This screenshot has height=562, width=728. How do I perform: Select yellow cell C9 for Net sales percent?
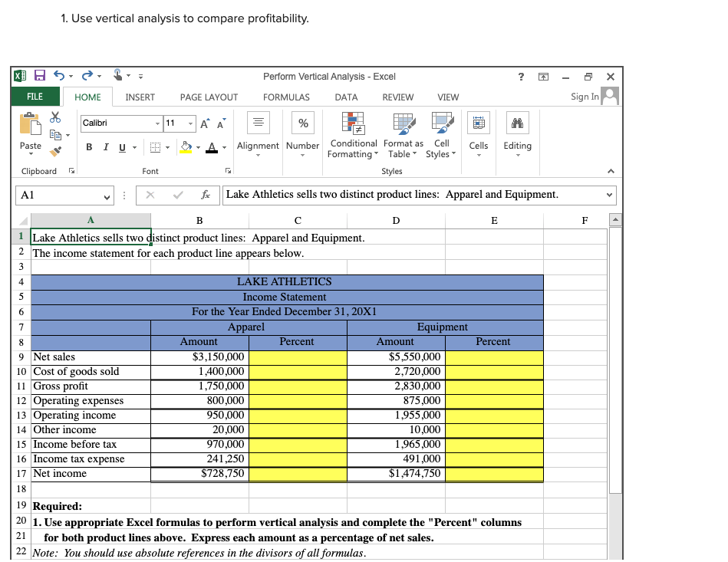point(298,357)
